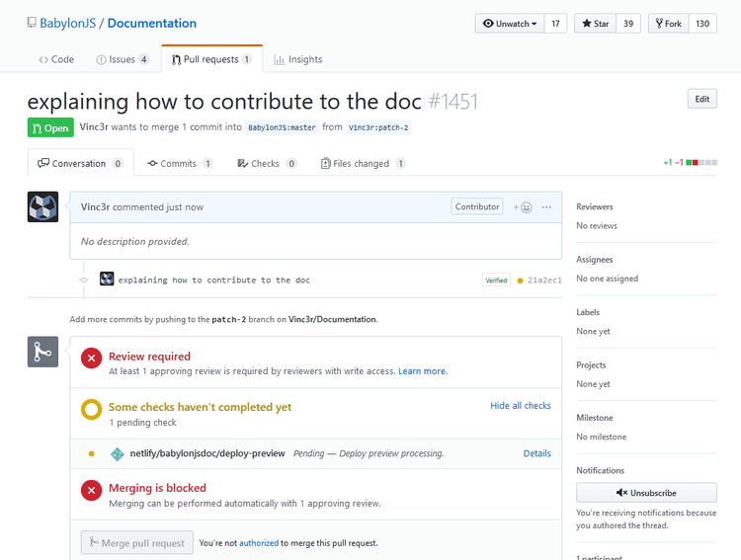Open Details for the Netlify check
This screenshot has height=560, width=741.
[536, 453]
